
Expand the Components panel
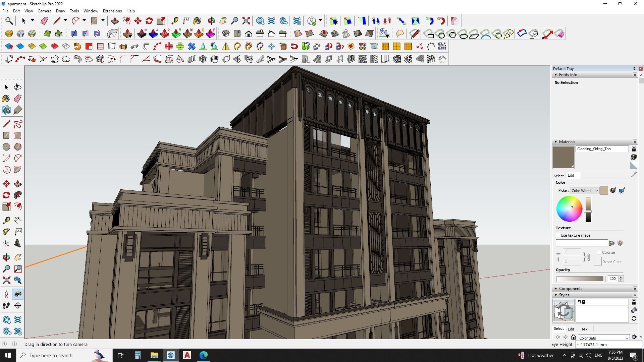(556, 289)
